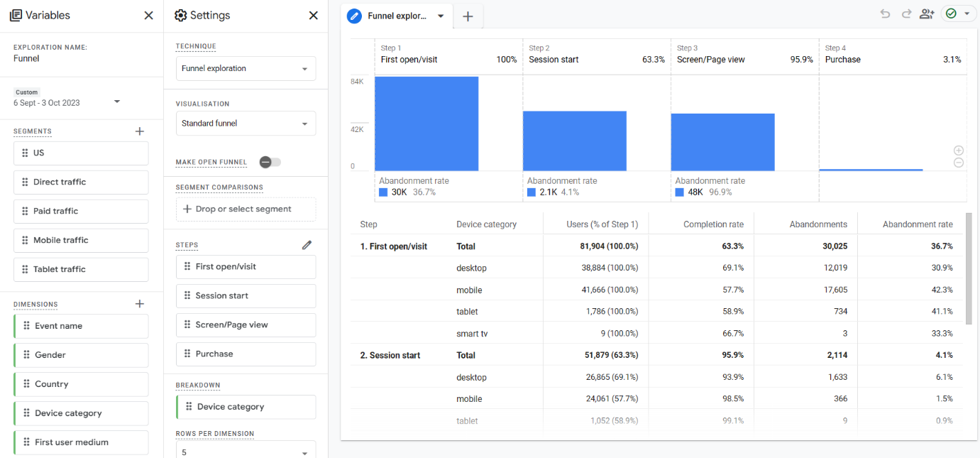Close the Settings panel
Image resolution: width=980 pixels, height=458 pixels.
click(313, 16)
